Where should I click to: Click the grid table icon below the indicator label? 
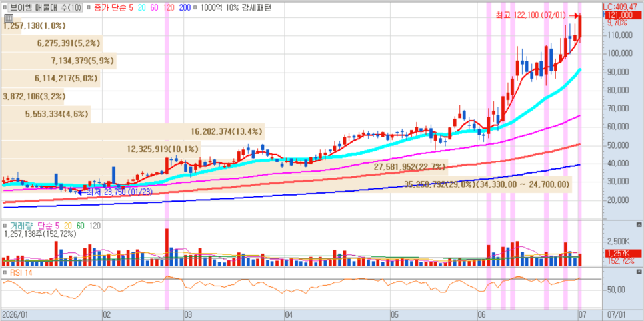click(8, 18)
